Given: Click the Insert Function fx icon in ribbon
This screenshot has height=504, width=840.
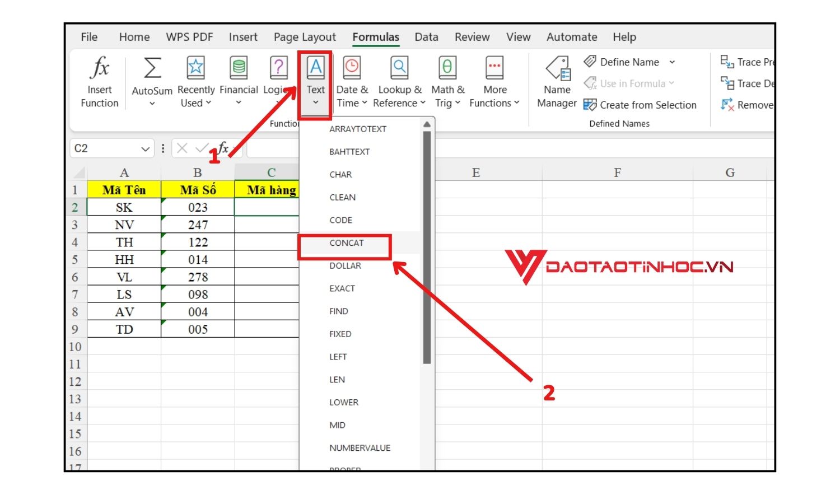Looking at the screenshot, I should click(100, 68).
